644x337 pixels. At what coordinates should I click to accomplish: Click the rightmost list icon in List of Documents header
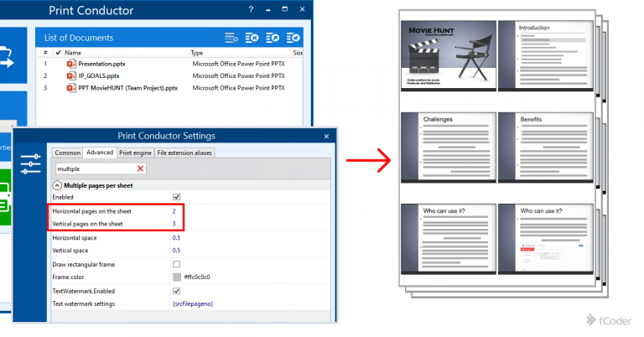point(293,38)
